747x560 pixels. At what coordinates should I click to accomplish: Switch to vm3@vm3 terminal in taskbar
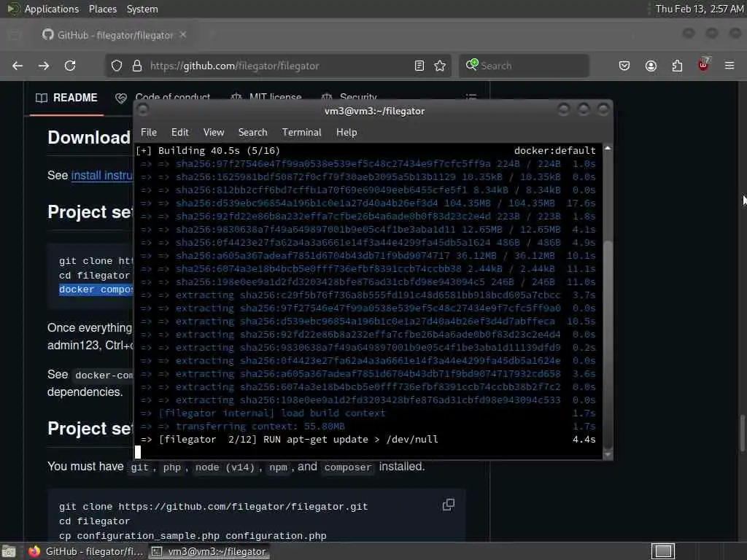pos(209,551)
